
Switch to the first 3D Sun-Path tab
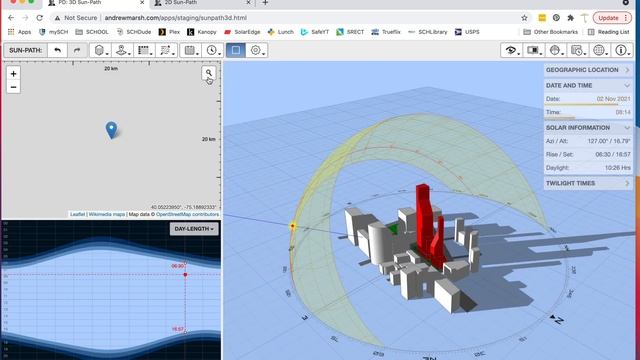(x=95, y=3)
